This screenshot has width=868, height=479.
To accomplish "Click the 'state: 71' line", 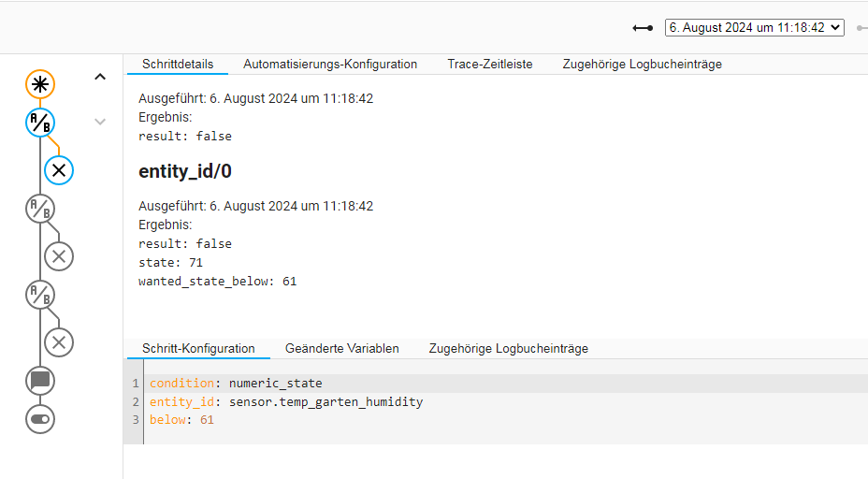I will point(170,263).
